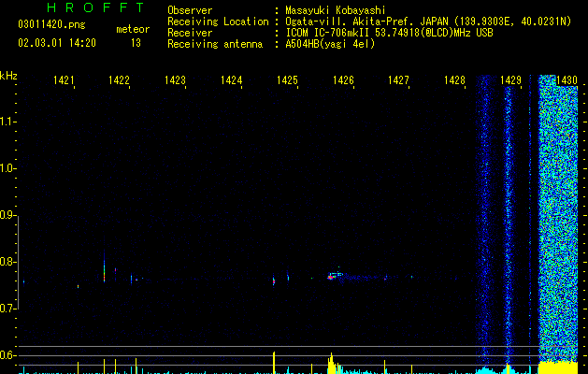Click the 1.1 kHz frequency label
Image resolution: width=588 pixels, height=374 pixels.
tap(7, 122)
